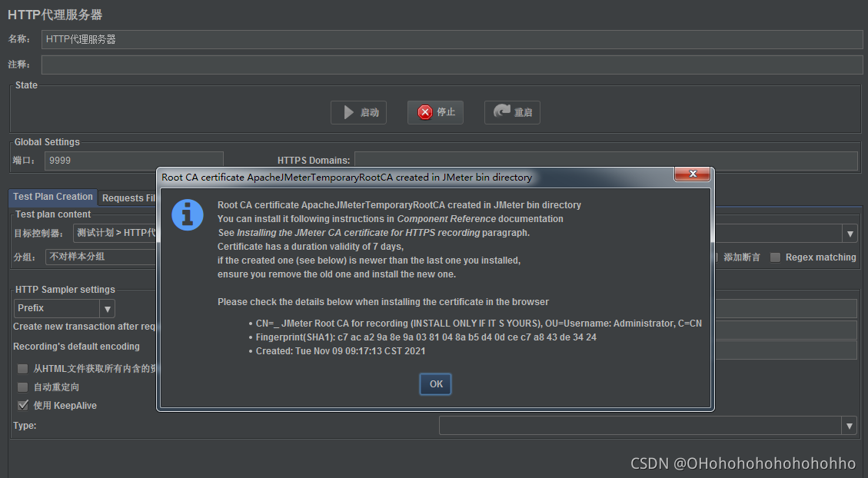Click the HTTP代理服务器 heading text
The height and width of the screenshot is (478, 868).
click(55, 15)
